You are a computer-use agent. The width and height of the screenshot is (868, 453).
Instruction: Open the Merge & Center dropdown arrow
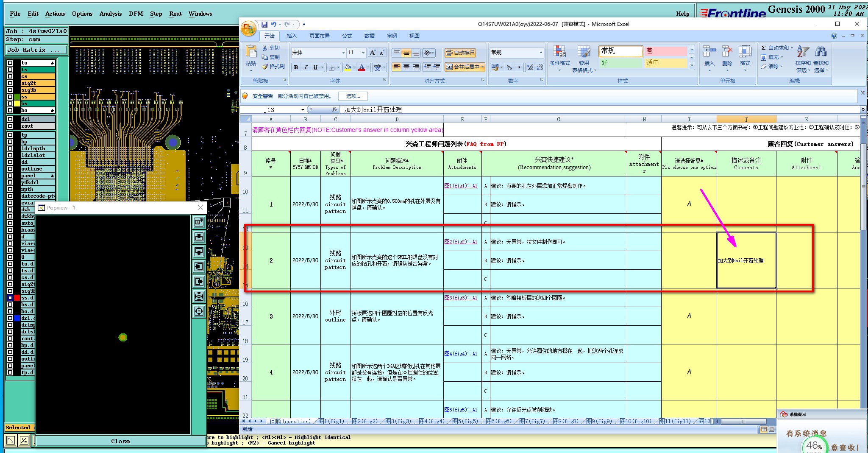pyautogui.click(x=483, y=67)
